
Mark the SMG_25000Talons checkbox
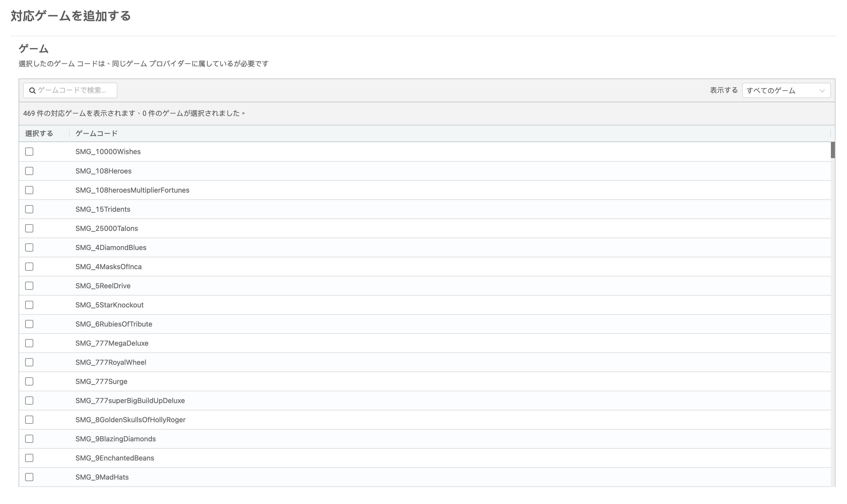click(29, 228)
